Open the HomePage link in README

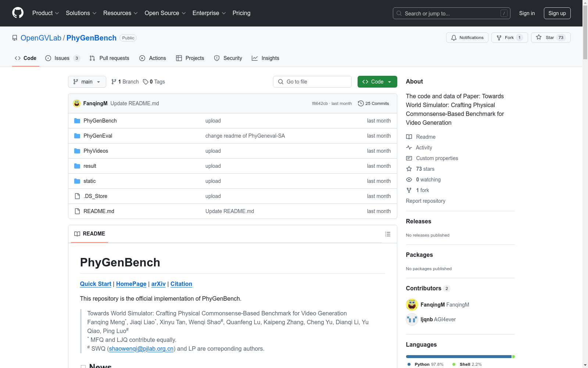click(x=131, y=284)
